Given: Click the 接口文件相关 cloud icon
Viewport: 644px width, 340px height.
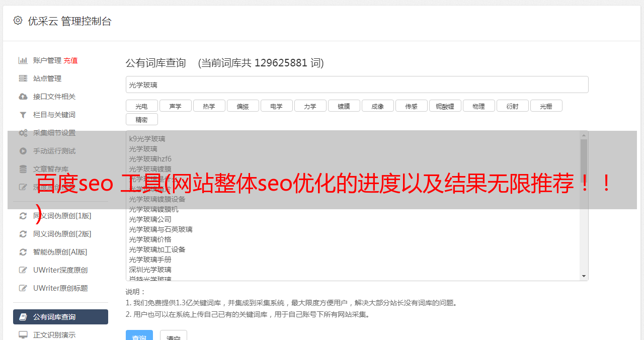Looking at the screenshot, I should point(23,97).
